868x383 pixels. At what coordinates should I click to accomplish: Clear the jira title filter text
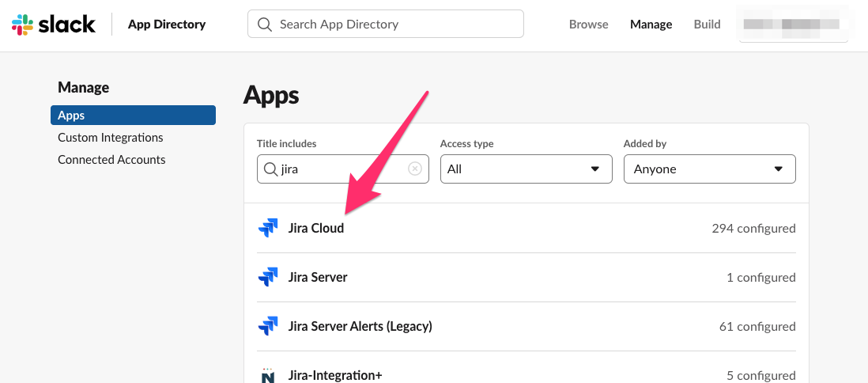(414, 169)
